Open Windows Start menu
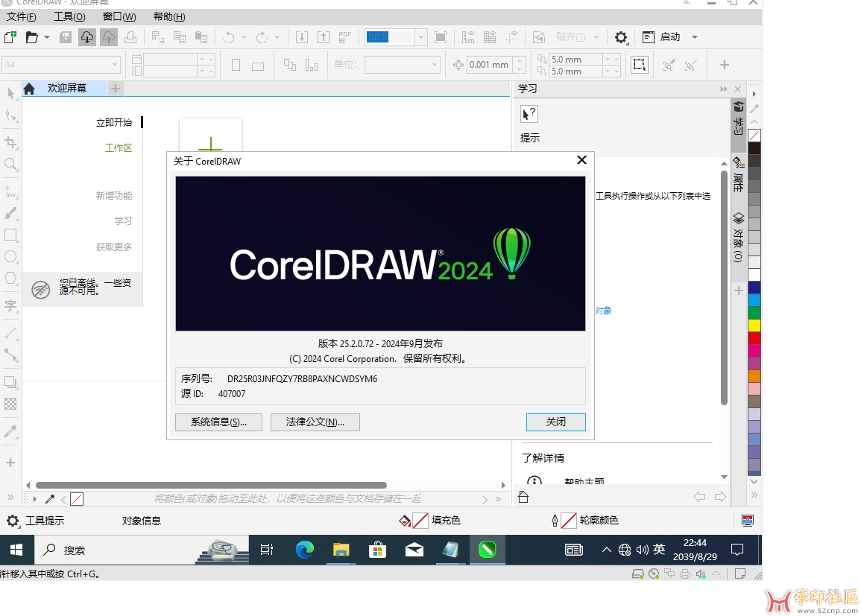The image size is (861, 616). (x=16, y=550)
